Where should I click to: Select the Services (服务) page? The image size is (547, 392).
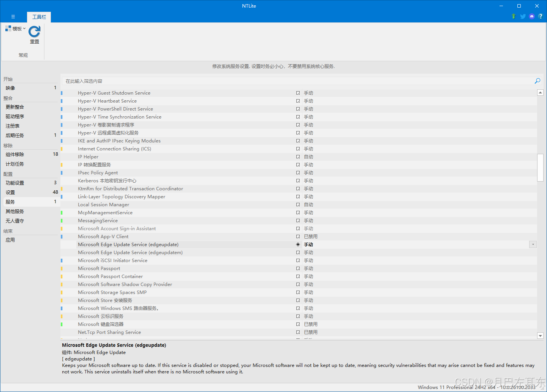click(31, 202)
